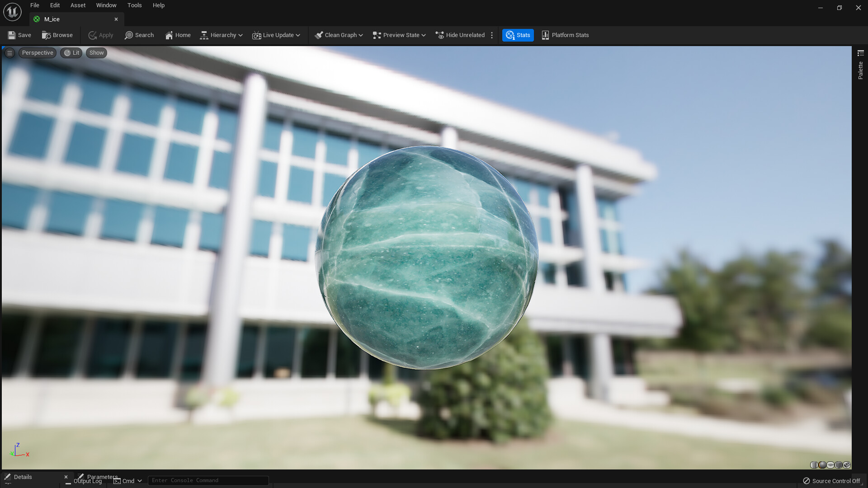Click the Enter Console Command field
Image resolution: width=868 pixels, height=488 pixels.
point(208,480)
